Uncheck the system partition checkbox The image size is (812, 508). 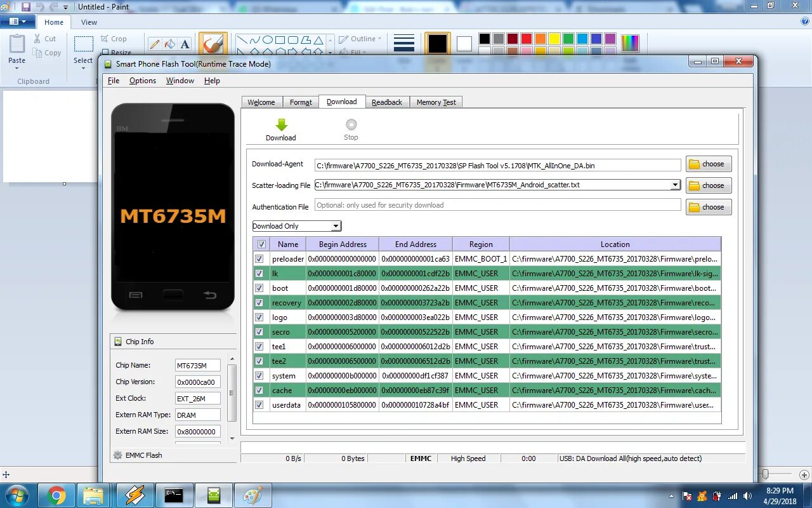[259, 376]
